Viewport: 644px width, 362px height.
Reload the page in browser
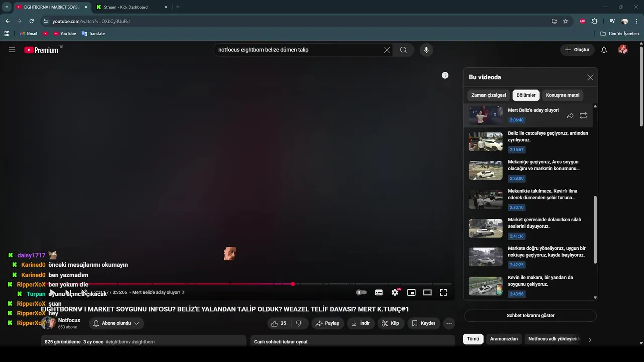click(x=31, y=21)
